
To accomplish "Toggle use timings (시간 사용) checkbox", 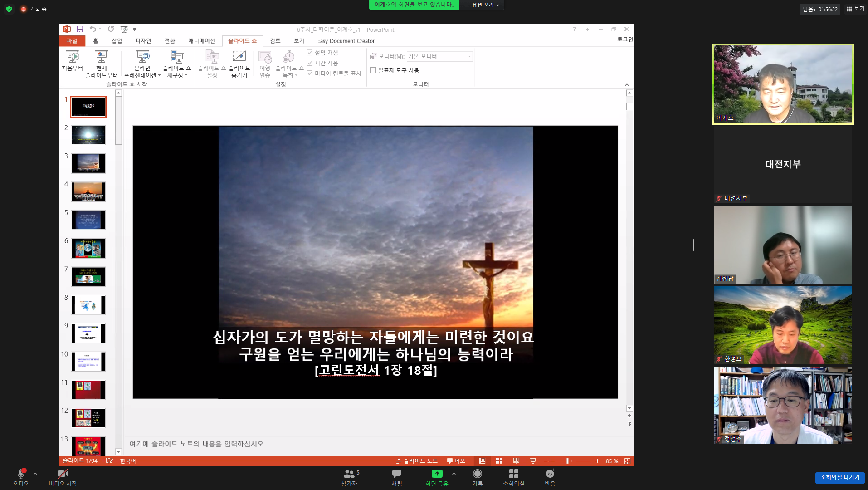I will coord(310,63).
